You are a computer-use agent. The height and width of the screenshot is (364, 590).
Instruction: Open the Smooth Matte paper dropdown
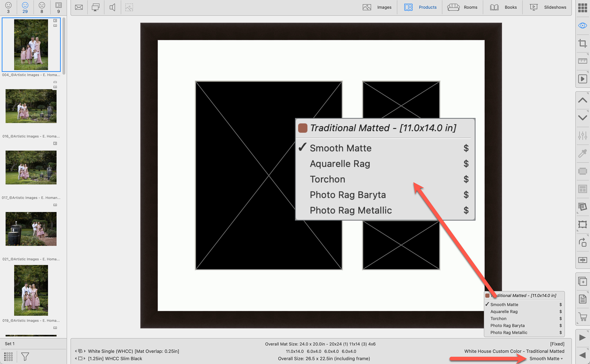[546, 359]
